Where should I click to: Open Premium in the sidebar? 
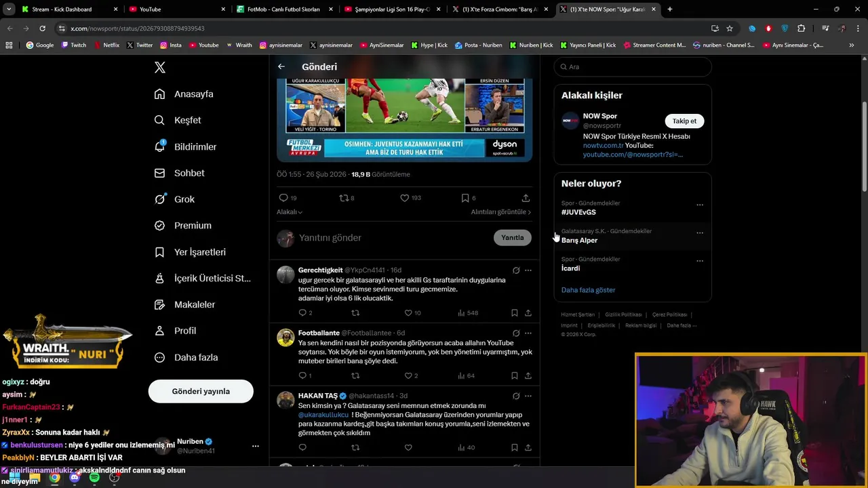click(x=182, y=226)
